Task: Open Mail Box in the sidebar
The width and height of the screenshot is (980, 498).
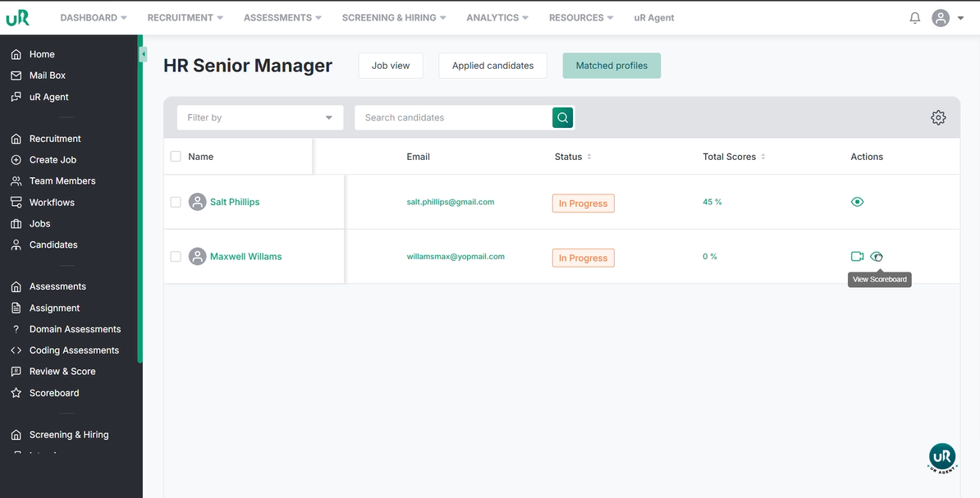Action: 48,75
